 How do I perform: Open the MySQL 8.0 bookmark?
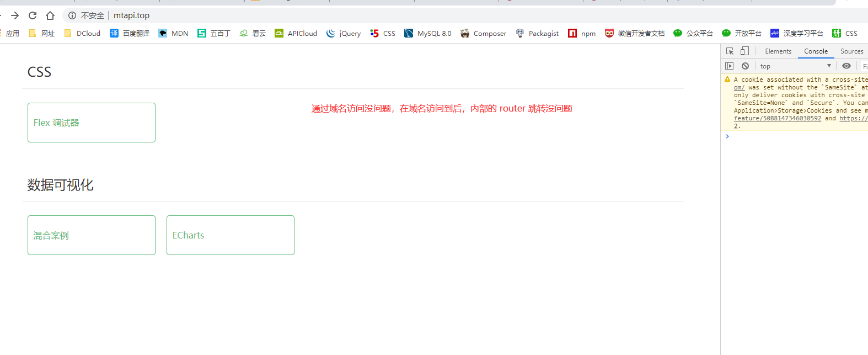point(427,33)
